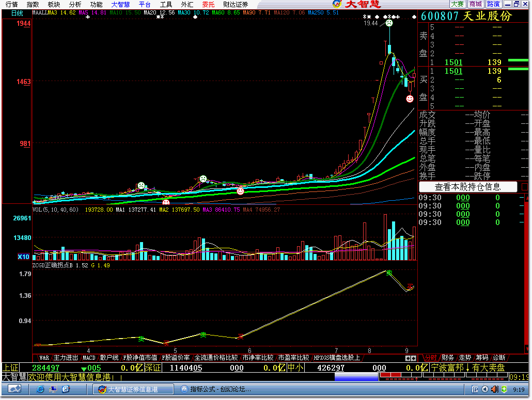This screenshot has height=400, width=532.
Task: Select the 诊断 side tab
Action: click(x=499, y=358)
